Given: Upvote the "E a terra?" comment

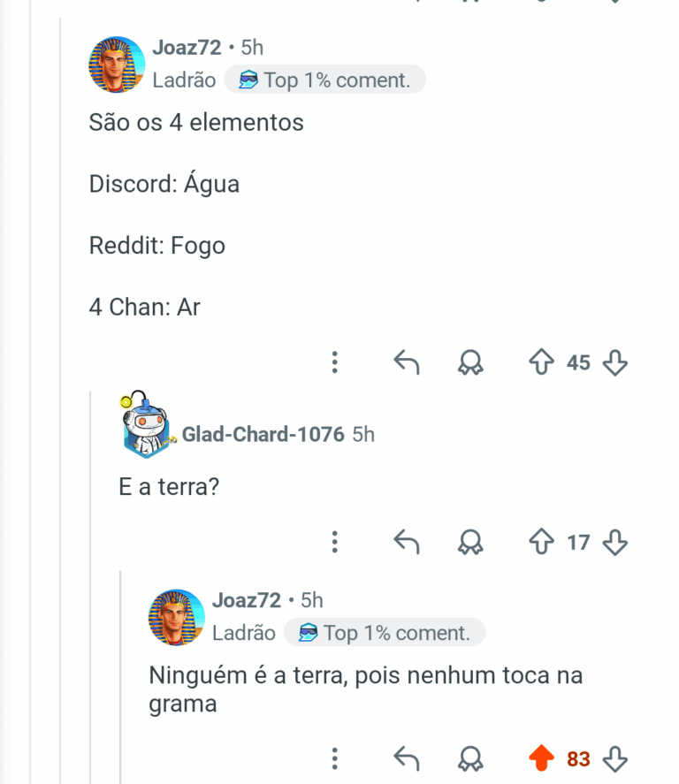Looking at the screenshot, I should pos(541,542).
